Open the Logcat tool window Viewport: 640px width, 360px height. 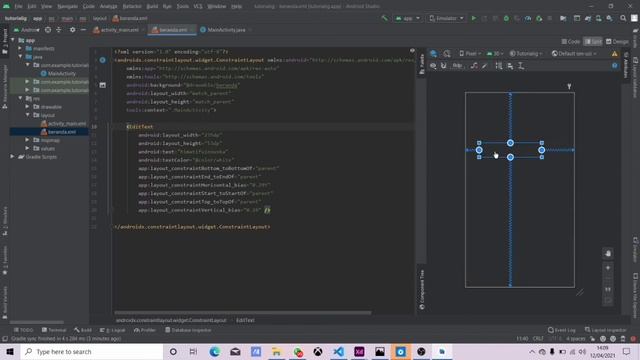pos(114,330)
